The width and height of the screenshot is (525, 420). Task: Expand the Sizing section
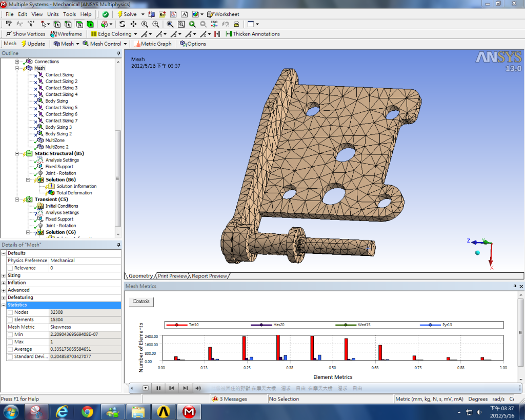[x=4, y=275]
